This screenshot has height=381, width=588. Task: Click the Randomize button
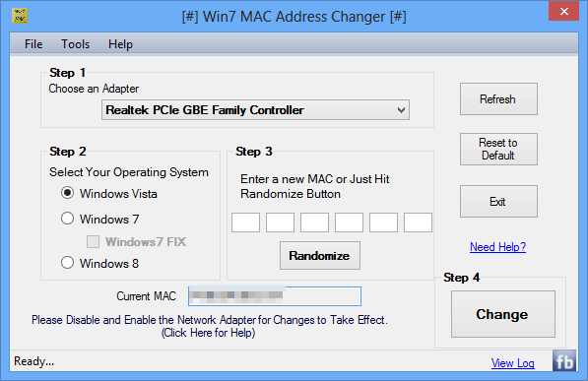click(x=319, y=255)
